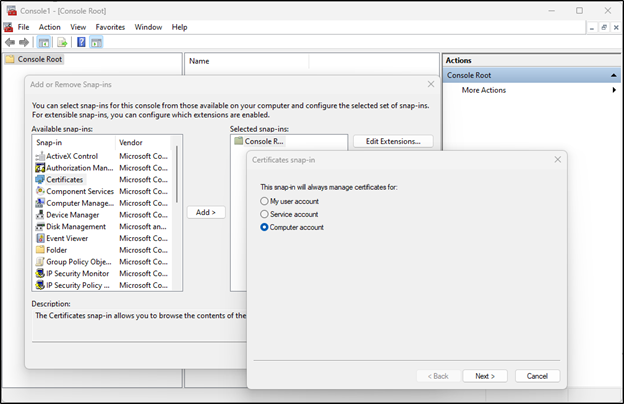Viewport: 624px width, 404px height.
Task: Open the Action menu
Action: pyautogui.click(x=50, y=27)
